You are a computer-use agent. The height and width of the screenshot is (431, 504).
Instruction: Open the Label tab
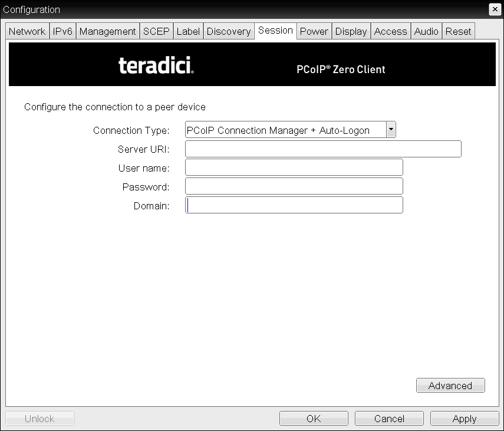(x=188, y=31)
